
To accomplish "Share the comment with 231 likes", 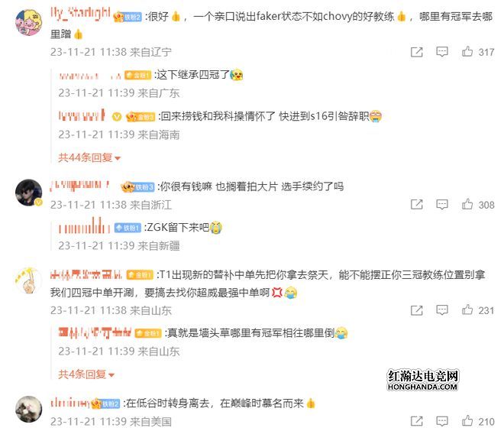I will (417, 310).
